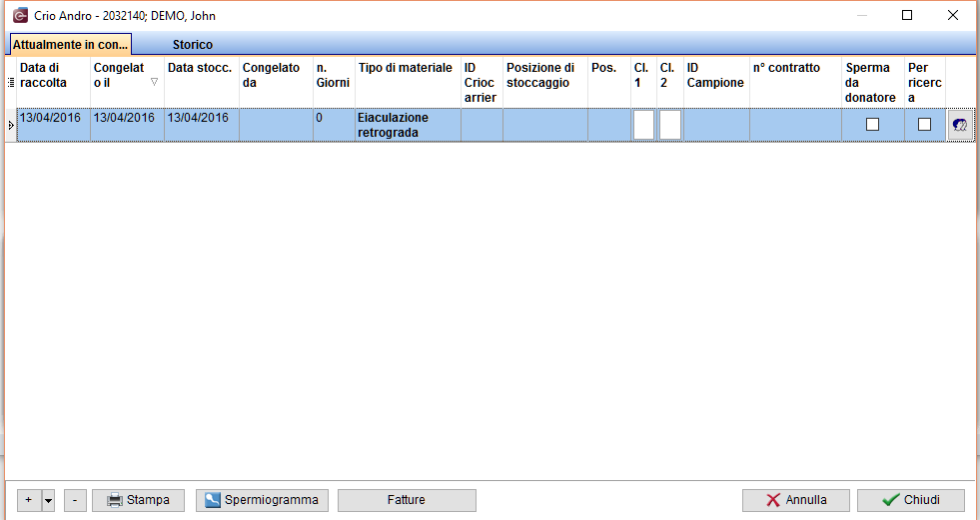Screen dimensions: 980x520
Task: Tick the Per ricerca checkbox
Action: 924,125
